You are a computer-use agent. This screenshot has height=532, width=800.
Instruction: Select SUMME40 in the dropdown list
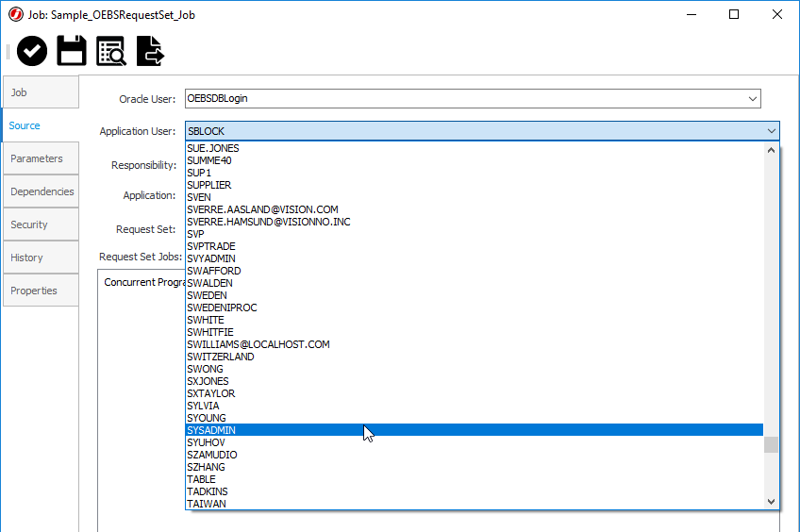click(x=475, y=160)
